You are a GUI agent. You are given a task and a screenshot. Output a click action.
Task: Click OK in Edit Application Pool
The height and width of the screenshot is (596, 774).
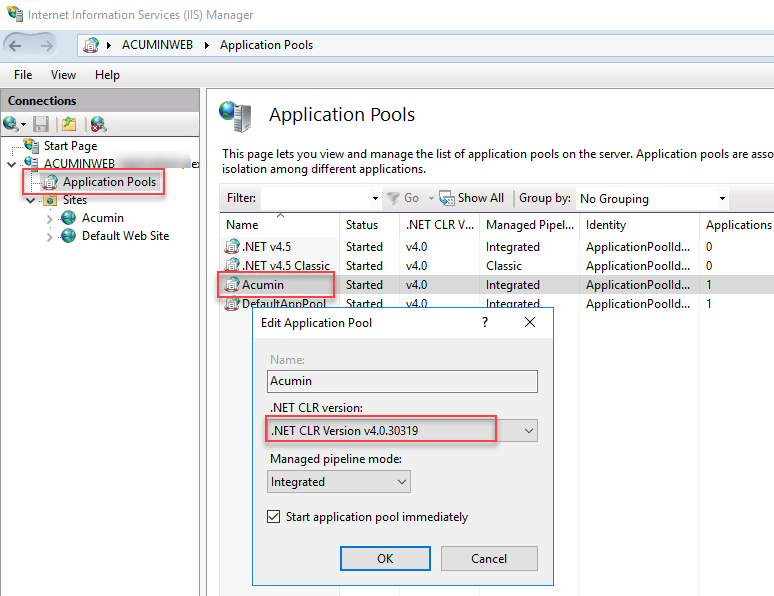pyautogui.click(x=385, y=558)
